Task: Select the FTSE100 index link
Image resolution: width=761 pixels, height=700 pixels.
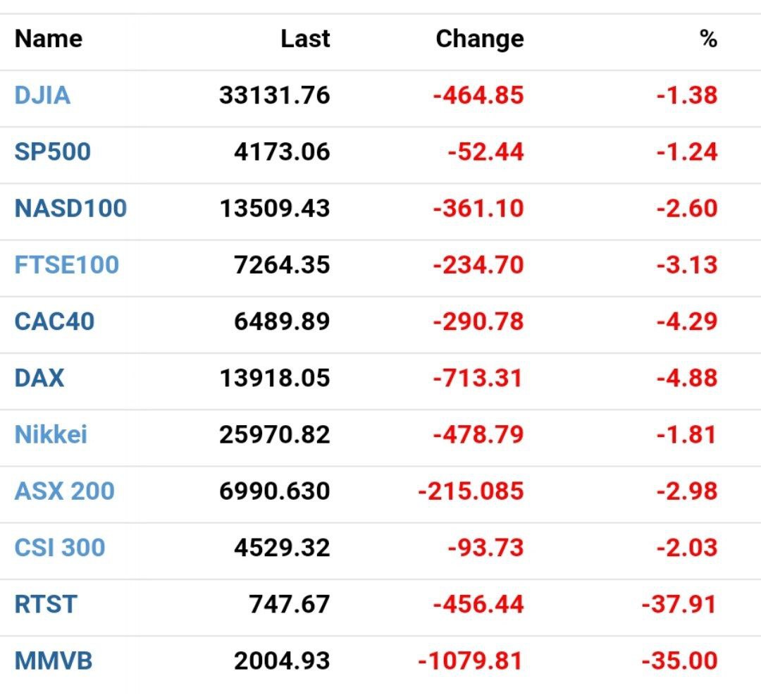Action: (x=66, y=265)
